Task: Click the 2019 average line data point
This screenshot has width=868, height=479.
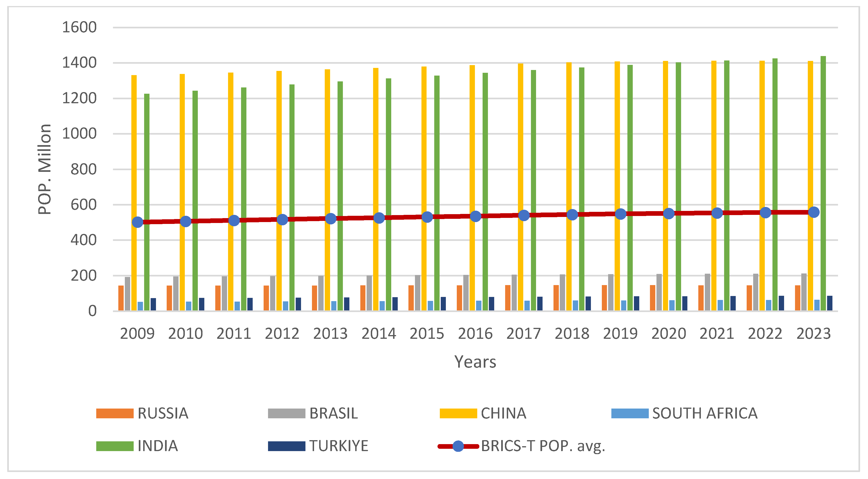Action: (621, 214)
